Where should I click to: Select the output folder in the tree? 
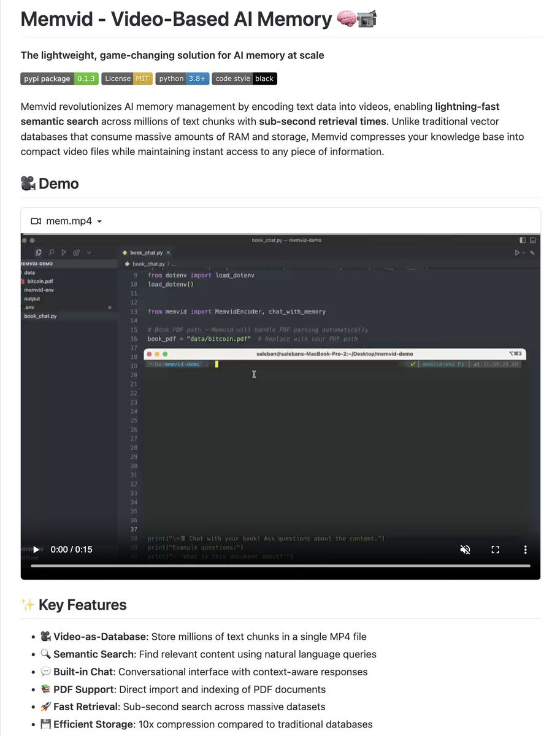point(32,299)
